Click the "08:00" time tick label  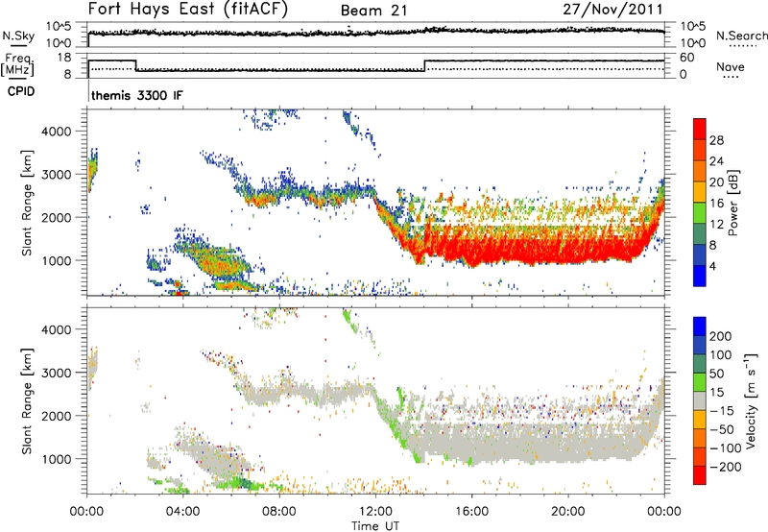click(x=279, y=512)
